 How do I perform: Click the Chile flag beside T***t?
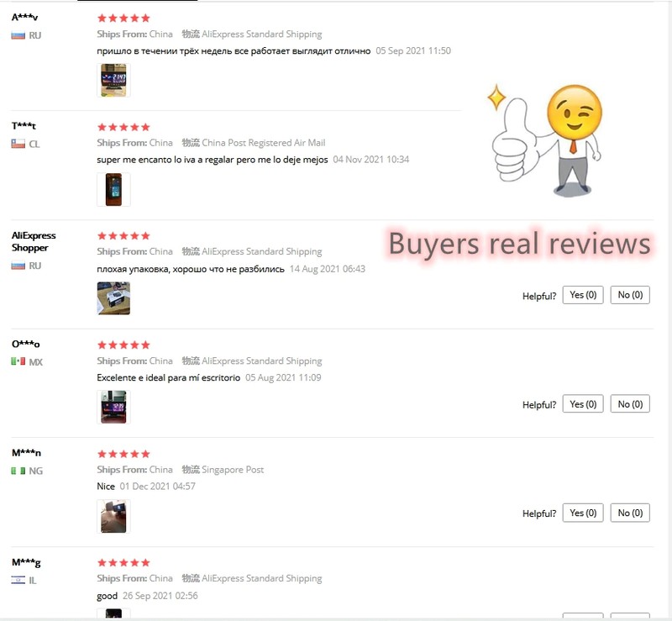18,144
